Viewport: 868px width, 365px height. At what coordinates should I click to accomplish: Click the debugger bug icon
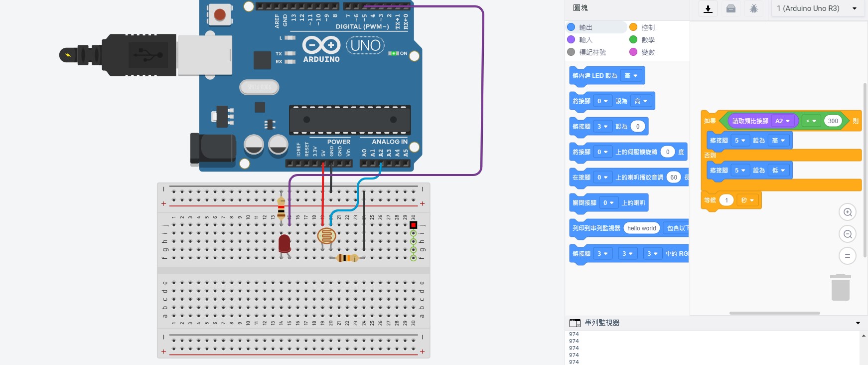click(x=754, y=8)
